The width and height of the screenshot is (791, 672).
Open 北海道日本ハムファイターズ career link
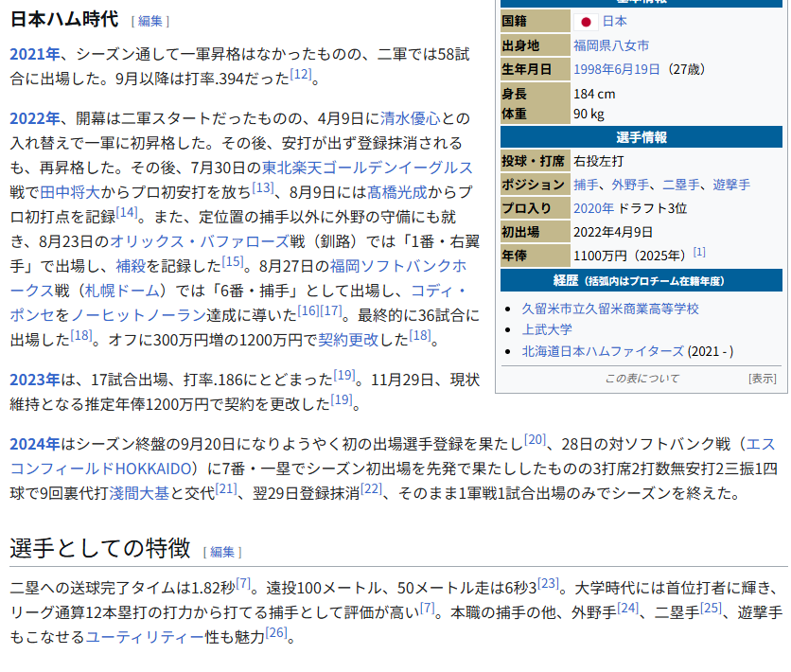[603, 351]
